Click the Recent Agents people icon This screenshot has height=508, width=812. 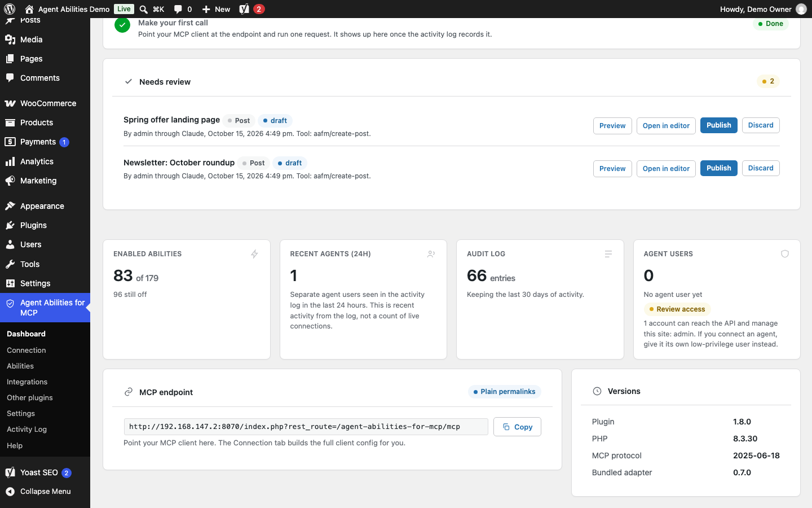point(431,254)
